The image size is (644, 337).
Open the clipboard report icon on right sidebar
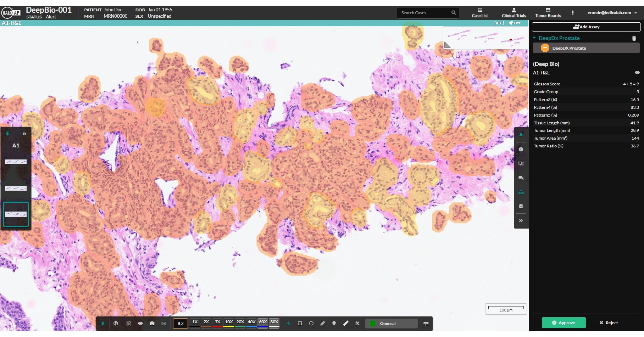tap(521, 206)
